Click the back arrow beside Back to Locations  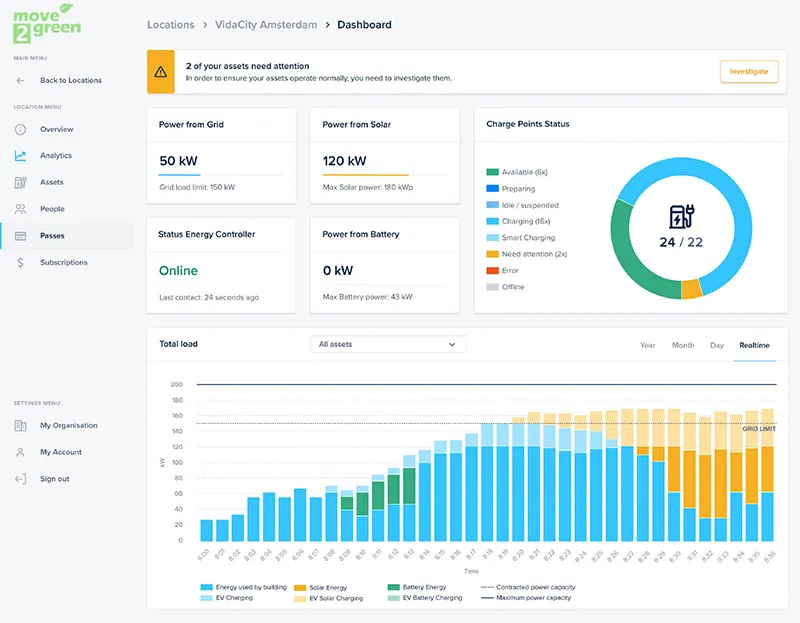tap(20, 80)
